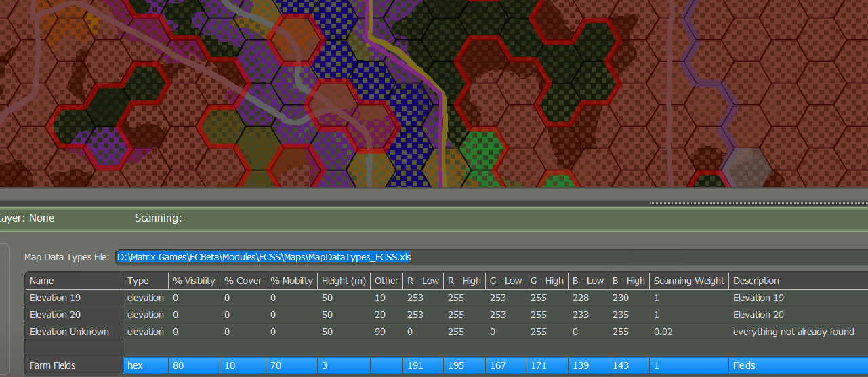The height and width of the screenshot is (377, 868).
Task: Click Elevation 19 type cell 'elevation'
Action: click(146, 298)
